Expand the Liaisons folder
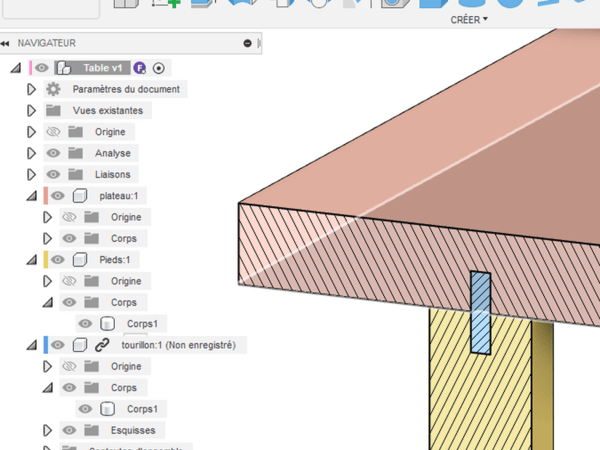Screen dimensions: 600x450 31,175
